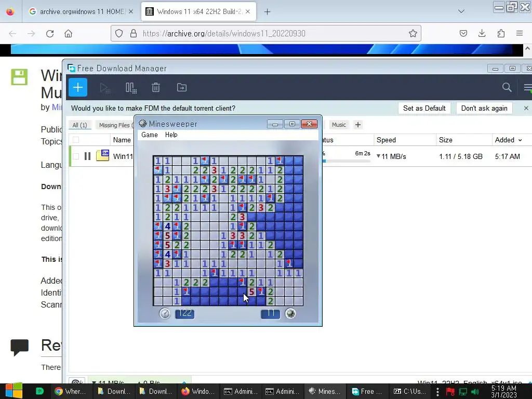Click the 11 MB/s speed value
This screenshot has width=532, height=399.
pos(394,156)
